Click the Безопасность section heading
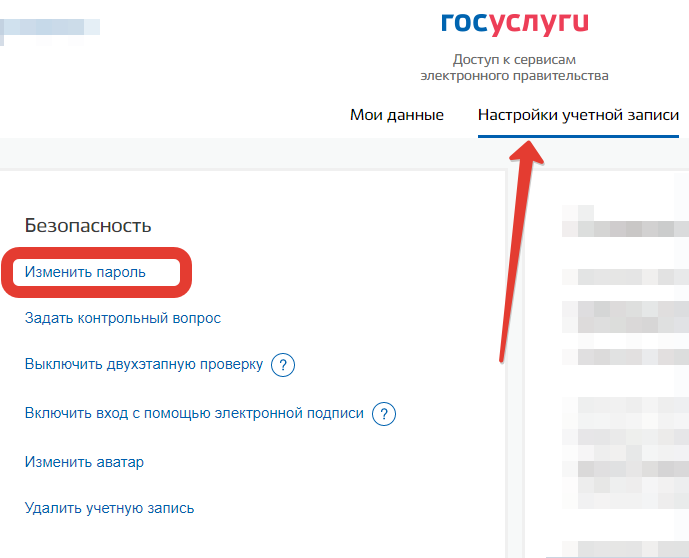The height and width of the screenshot is (558, 689). point(88,225)
